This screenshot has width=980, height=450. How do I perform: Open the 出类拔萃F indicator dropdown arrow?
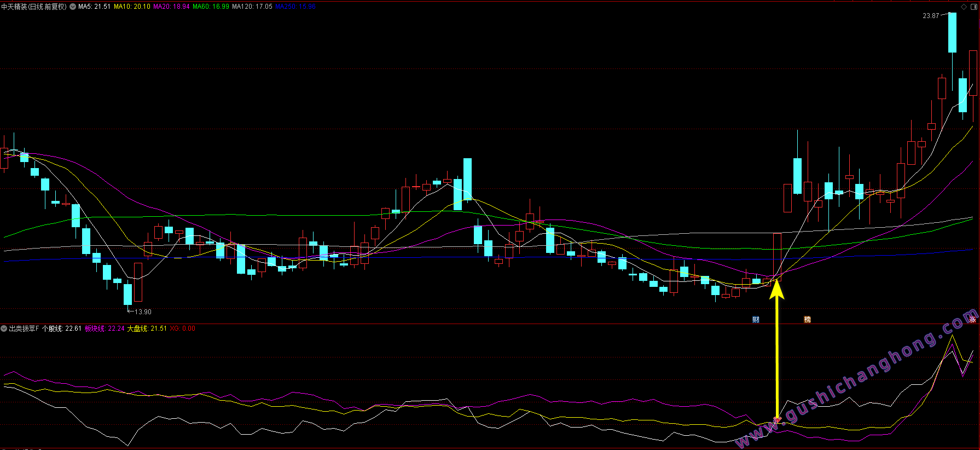tap(4, 328)
